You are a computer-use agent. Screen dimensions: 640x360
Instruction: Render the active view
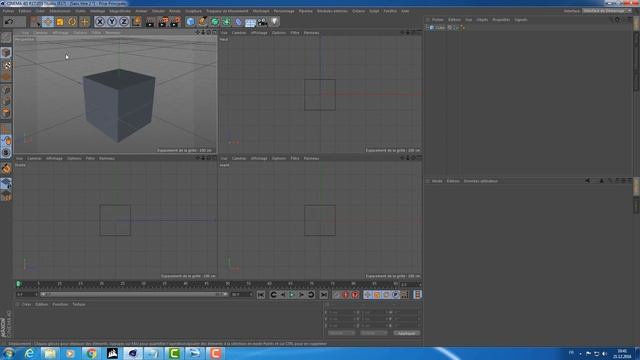pyautogui.click(x=150, y=22)
